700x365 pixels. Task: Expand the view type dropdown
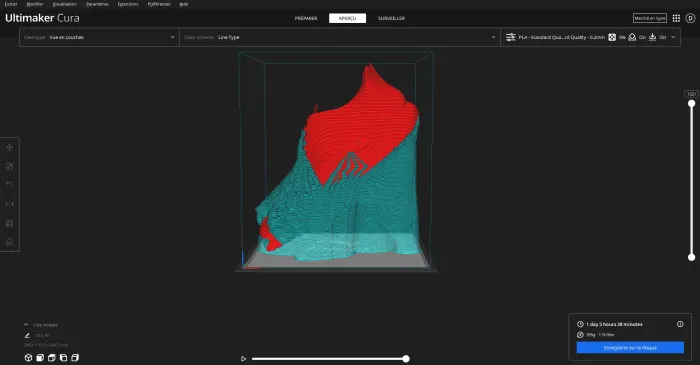pos(99,37)
